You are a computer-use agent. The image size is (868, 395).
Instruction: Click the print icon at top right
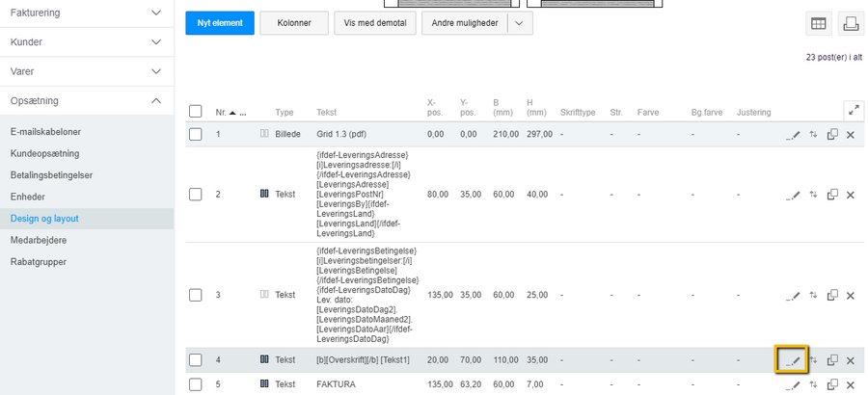point(850,24)
